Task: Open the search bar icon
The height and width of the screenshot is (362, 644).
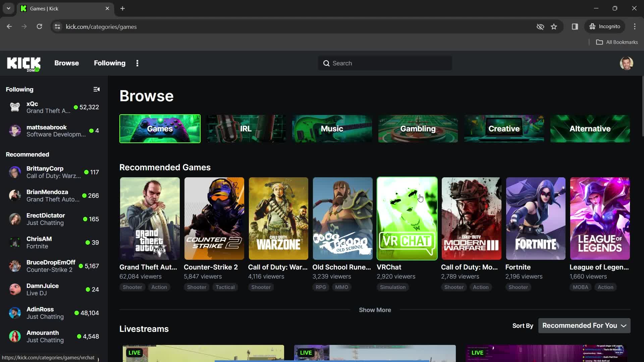Action: (326, 63)
